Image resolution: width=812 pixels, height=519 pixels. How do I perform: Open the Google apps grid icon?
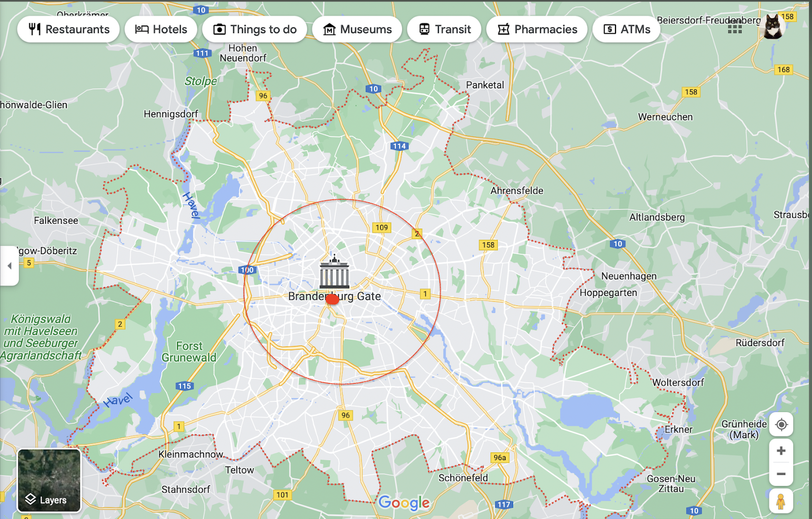click(734, 29)
